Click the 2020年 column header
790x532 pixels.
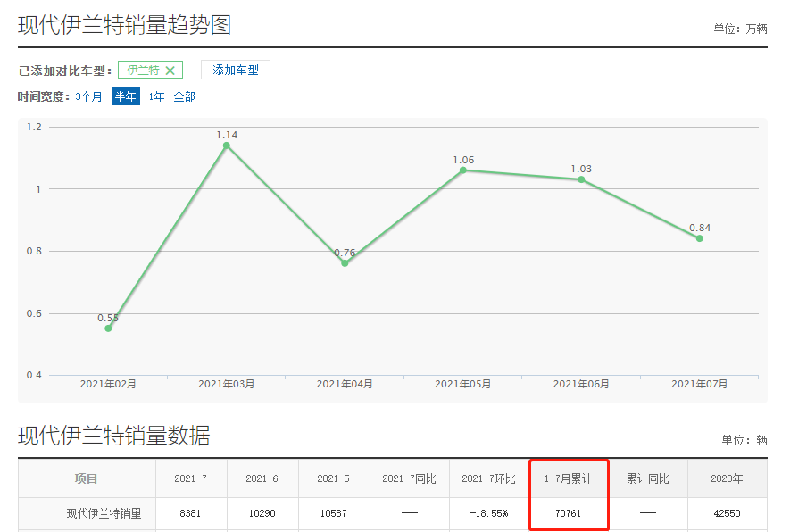(727, 478)
